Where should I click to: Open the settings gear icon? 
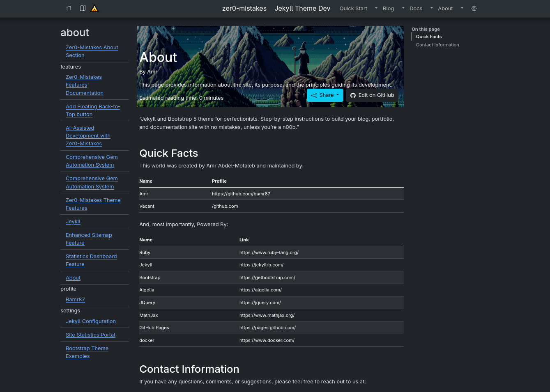coord(474,9)
